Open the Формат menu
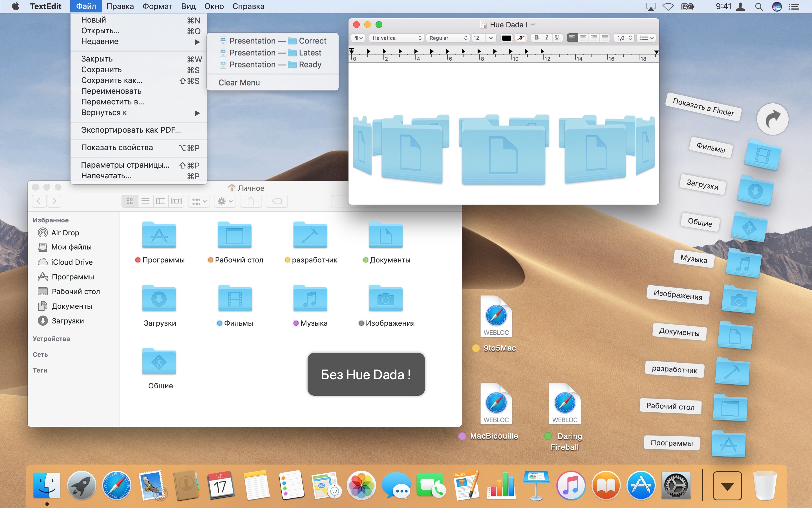 click(157, 6)
